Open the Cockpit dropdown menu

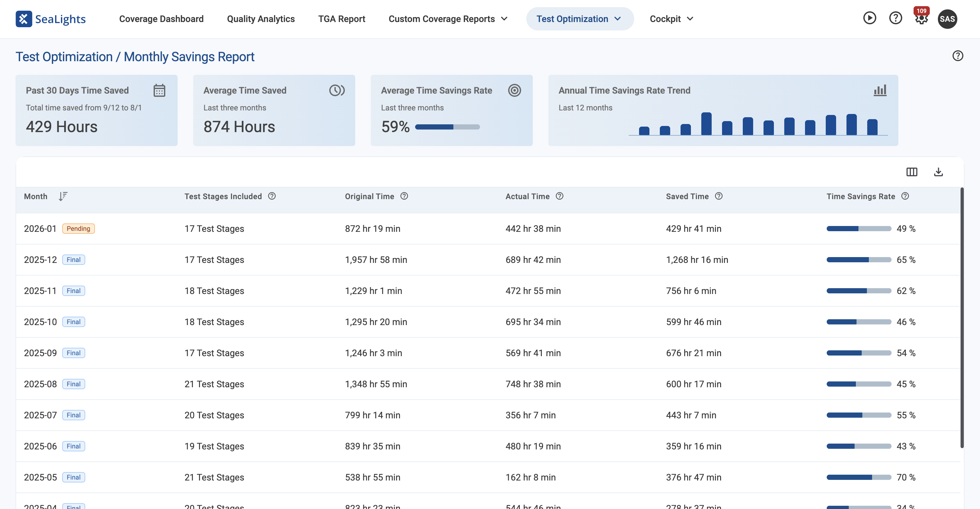671,19
